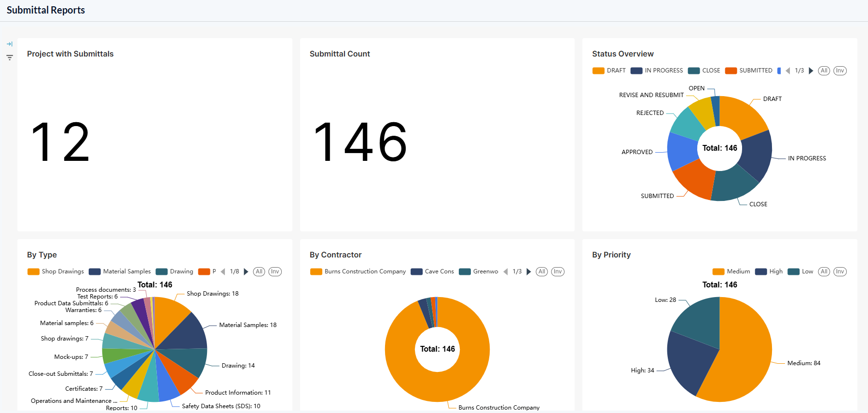Go to next By Contractor legend page
Viewport: 868px width, 413px height.
[529, 271]
